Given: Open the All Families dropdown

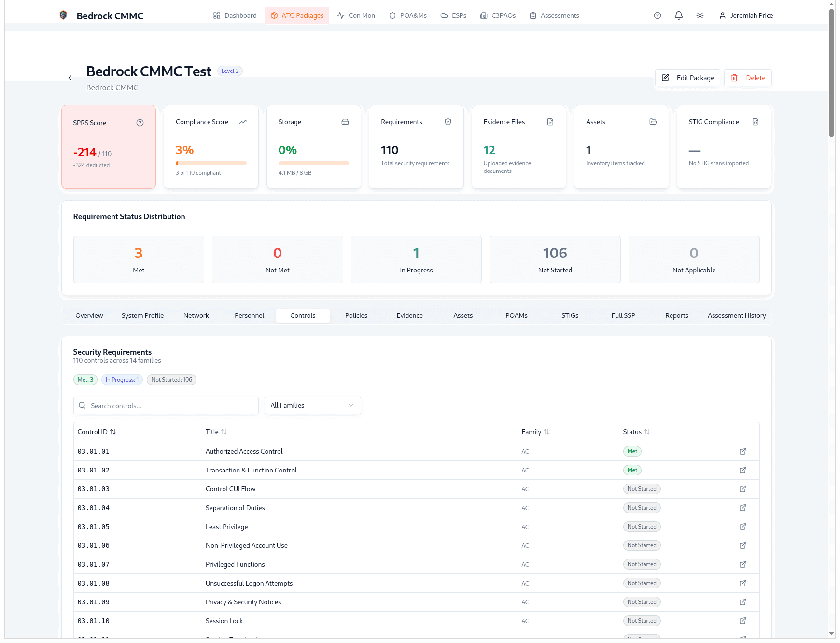Looking at the screenshot, I should click(x=312, y=405).
